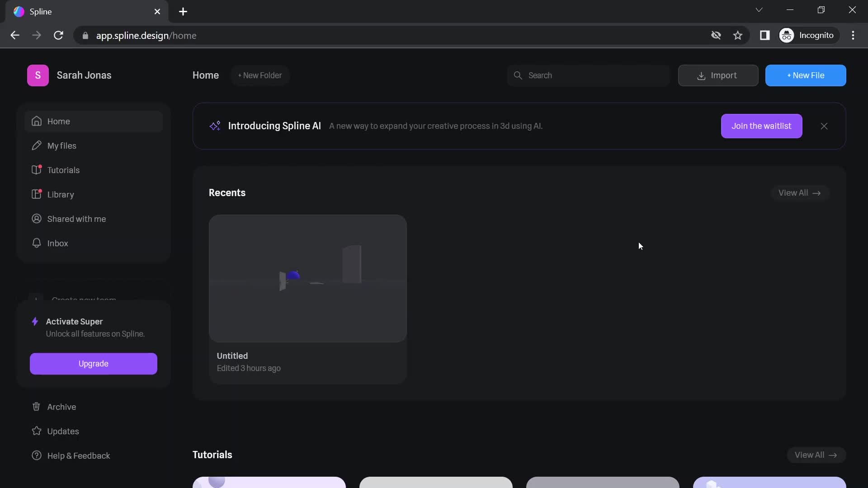Click inside the Search field
868x488 pixels.
[588, 75]
